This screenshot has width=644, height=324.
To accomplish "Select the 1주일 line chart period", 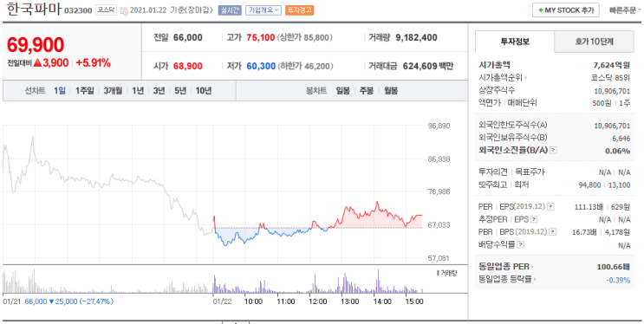I will [x=85, y=91].
